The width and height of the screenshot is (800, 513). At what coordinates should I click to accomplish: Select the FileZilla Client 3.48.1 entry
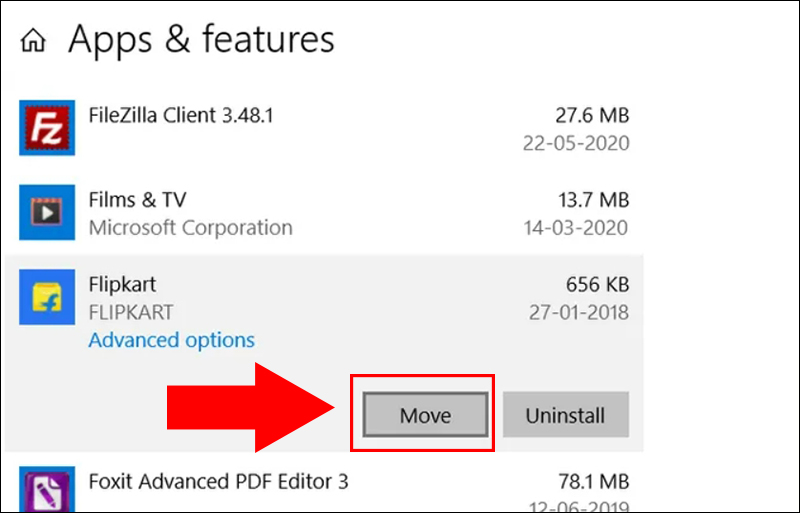181,115
